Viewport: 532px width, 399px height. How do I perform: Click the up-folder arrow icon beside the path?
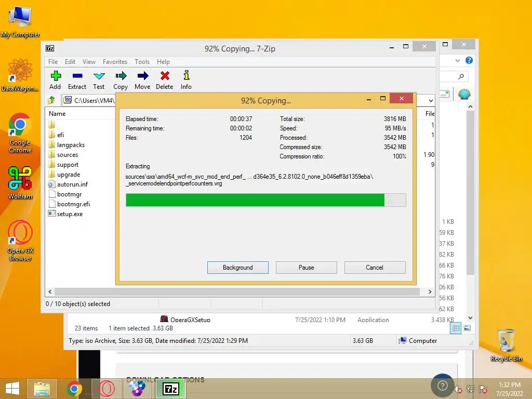51,100
